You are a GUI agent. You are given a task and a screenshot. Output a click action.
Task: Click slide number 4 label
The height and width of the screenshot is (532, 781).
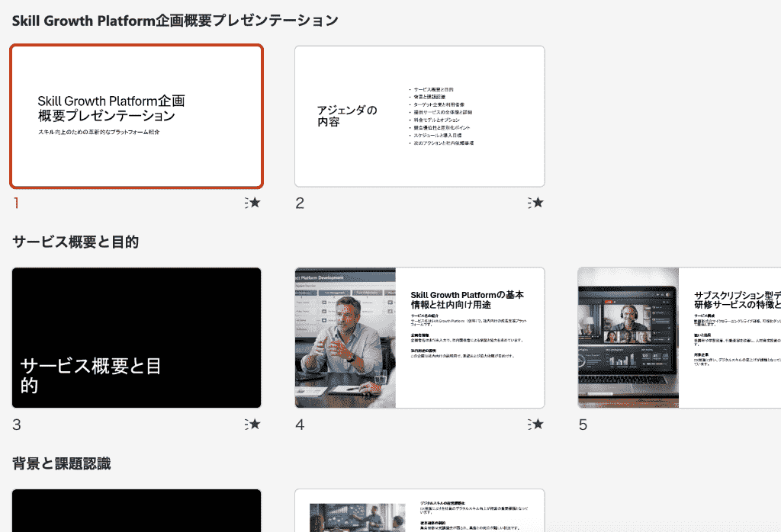300,425
